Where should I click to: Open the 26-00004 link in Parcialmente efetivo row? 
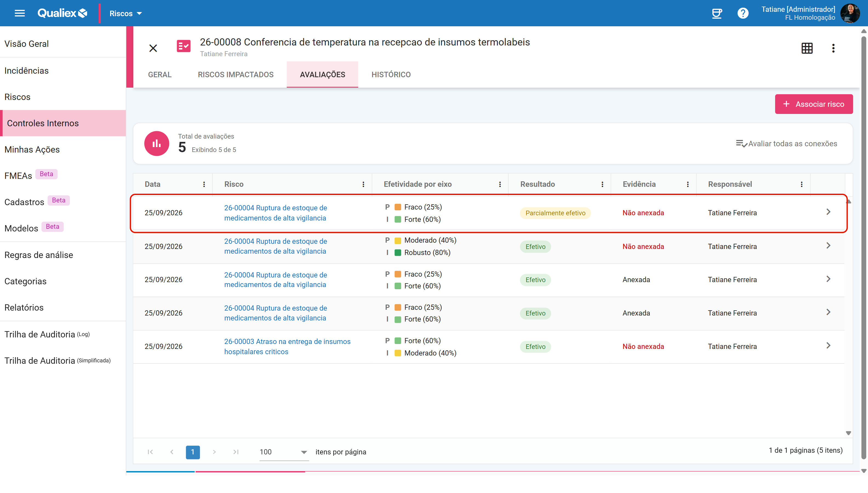coord(275,213)
